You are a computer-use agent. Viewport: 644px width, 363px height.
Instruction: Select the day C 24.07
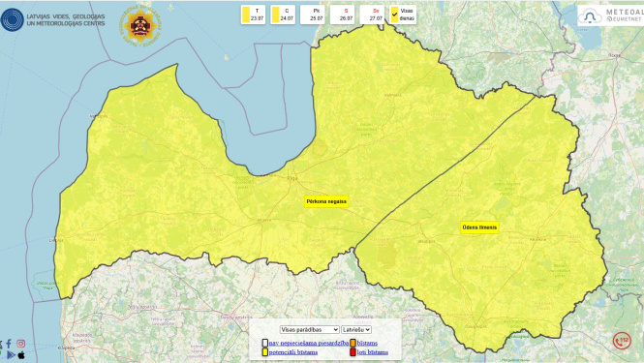click(283, 15)
